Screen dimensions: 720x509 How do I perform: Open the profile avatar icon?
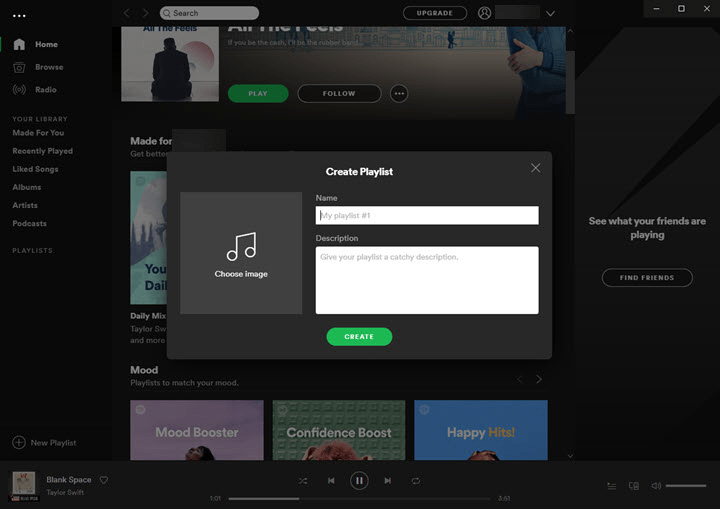[484, 13]
